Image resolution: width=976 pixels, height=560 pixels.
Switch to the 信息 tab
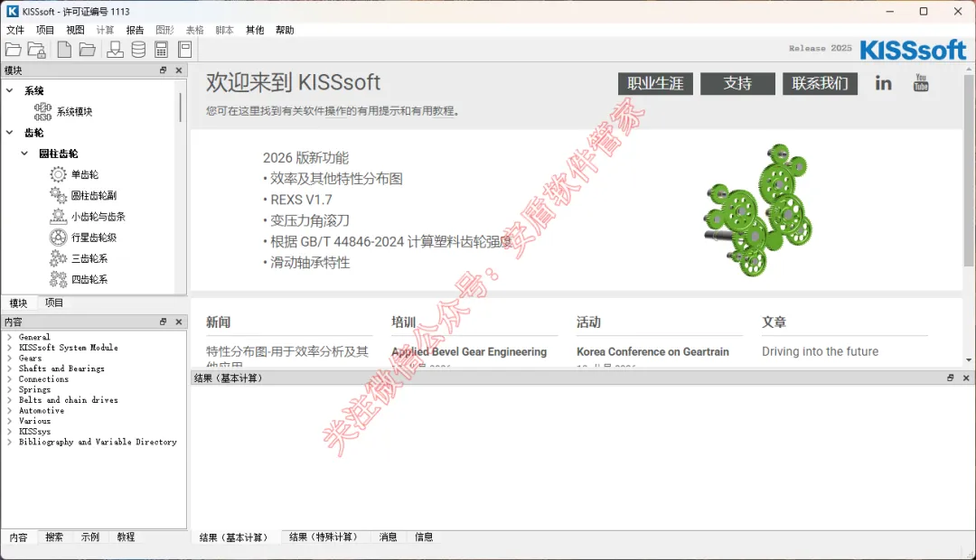click(424, 537)
